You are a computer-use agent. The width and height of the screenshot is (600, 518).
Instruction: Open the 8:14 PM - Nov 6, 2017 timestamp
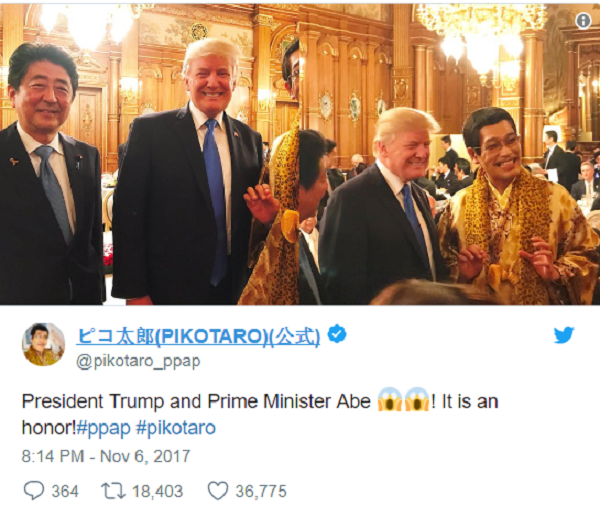(106, 456)
